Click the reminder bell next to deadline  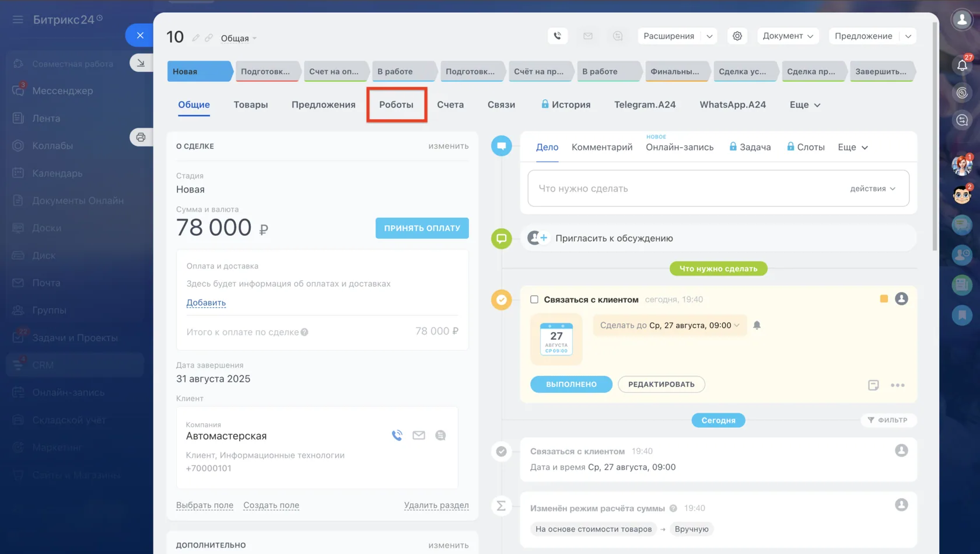(x=757, y=325)
